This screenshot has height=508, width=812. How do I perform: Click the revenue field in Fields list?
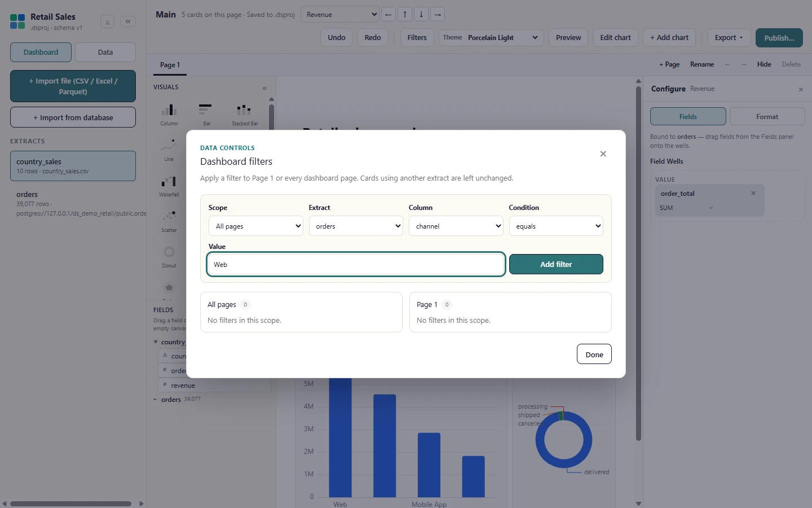(x=214, y=385)
